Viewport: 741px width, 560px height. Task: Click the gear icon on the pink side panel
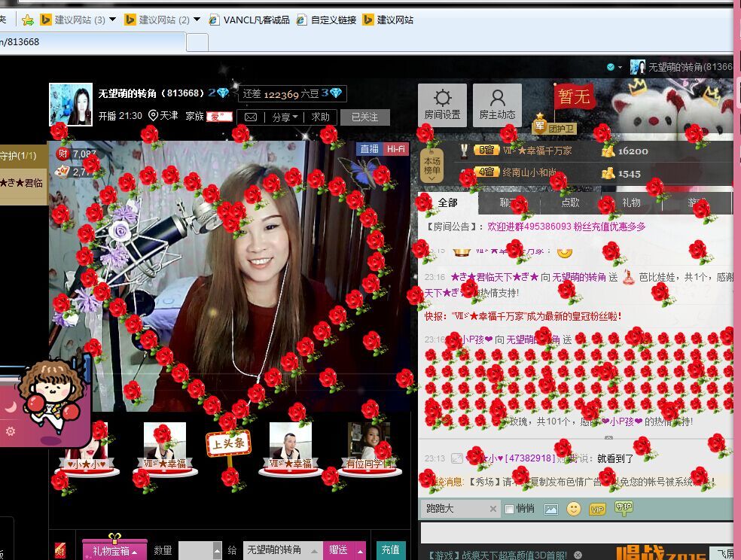10,431
